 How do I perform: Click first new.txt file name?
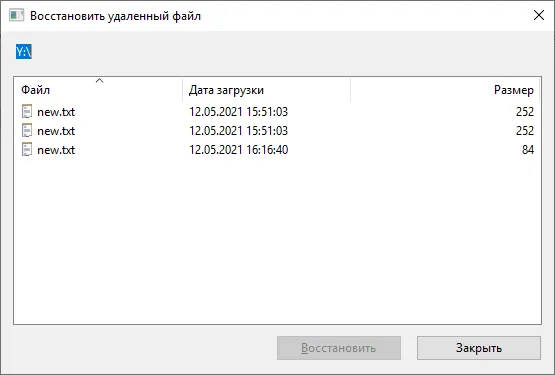[x=56, y=112]
